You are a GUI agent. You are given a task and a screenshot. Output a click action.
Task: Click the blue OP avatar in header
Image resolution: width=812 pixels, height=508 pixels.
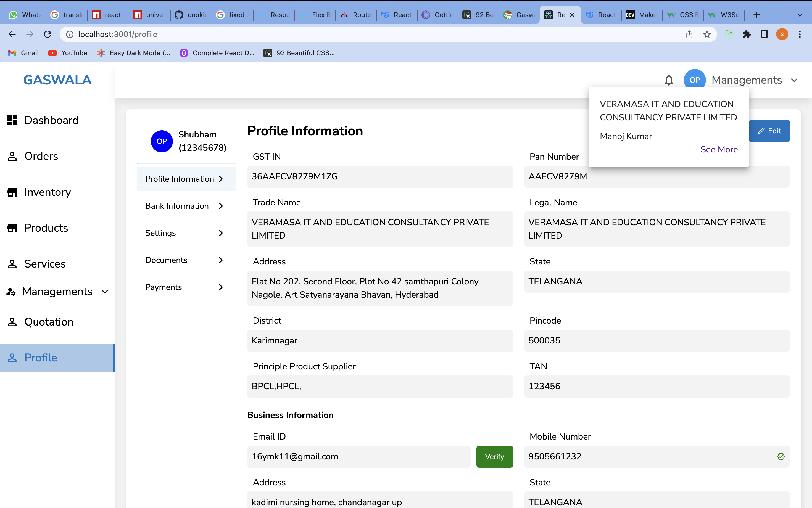coord(694,80)
